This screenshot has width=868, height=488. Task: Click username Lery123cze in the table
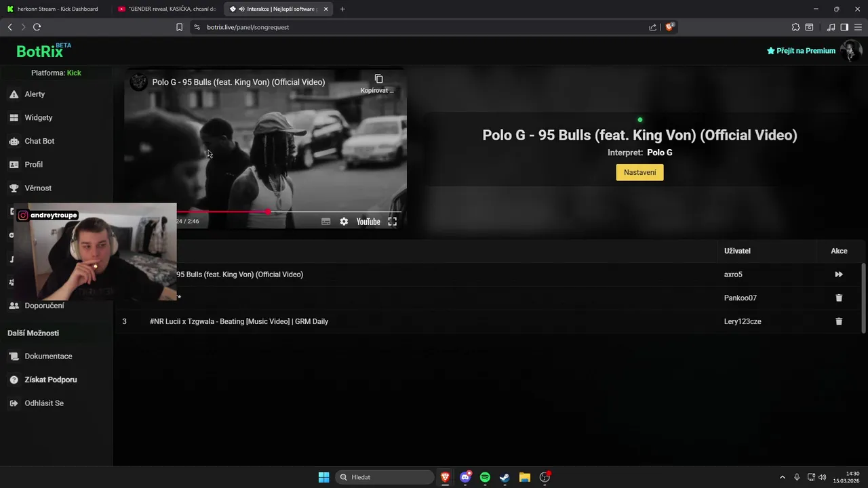tap(743, 321)
